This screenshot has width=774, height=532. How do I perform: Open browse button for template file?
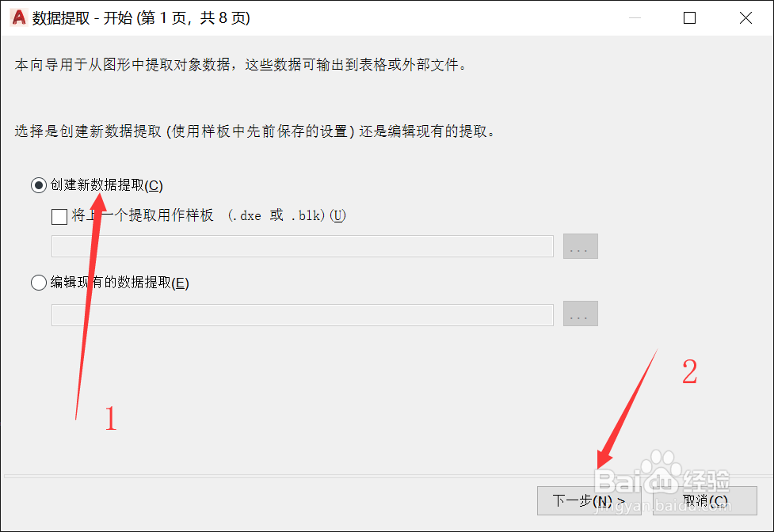click(x=581, y=246)
